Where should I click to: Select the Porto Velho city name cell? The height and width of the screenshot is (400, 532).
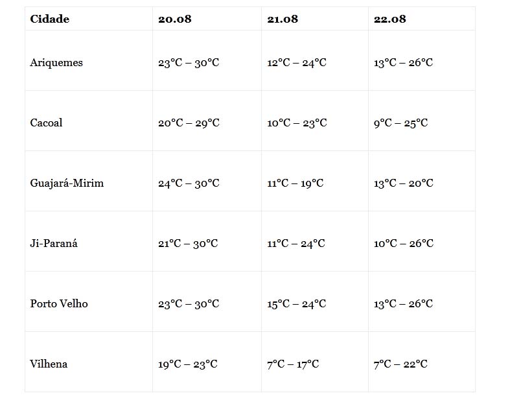coord(59,304)
